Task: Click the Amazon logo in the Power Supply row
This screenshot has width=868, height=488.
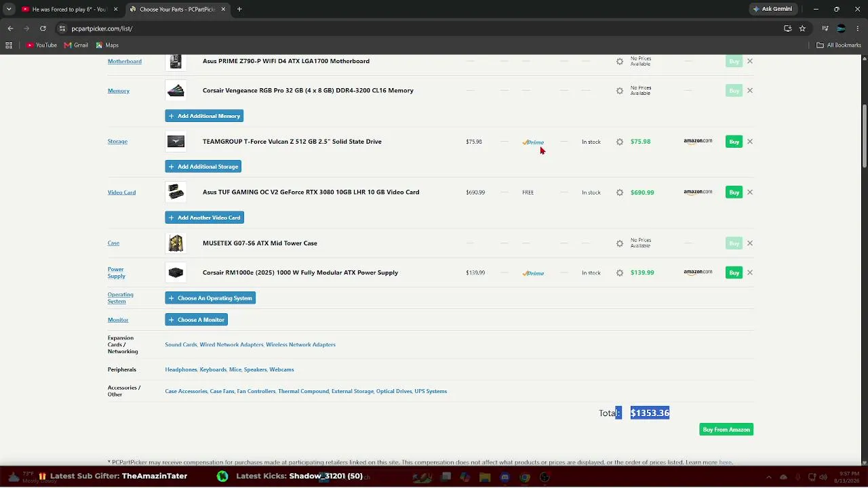Action: [x=698, y=272]
